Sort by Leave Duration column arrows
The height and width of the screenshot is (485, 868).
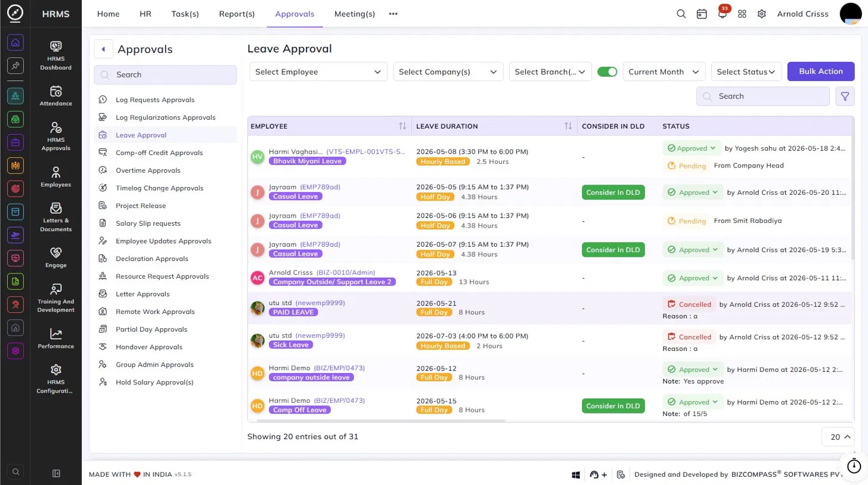(x=568, y=126)
